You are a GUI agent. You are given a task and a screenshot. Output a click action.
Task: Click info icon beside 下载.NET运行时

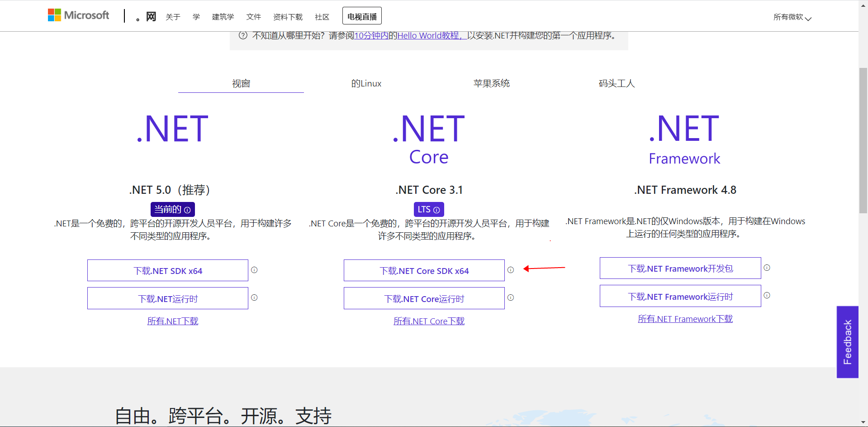pos(254,297)
